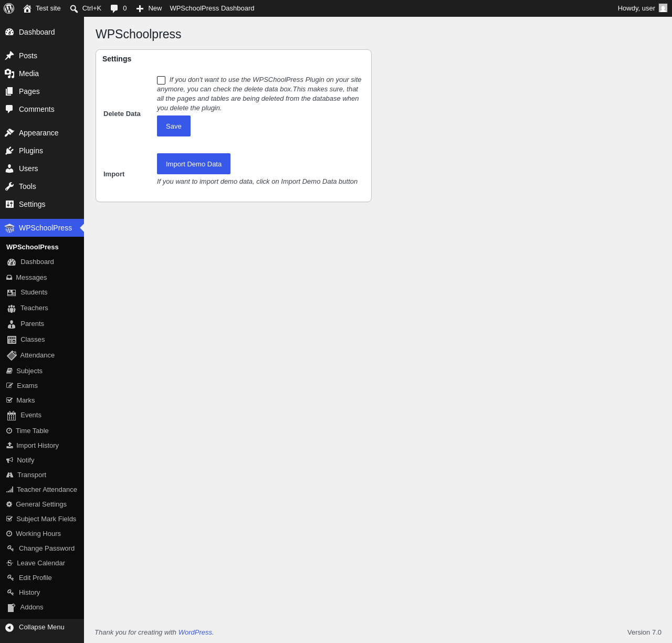Open the comments bubble icon in admin bar
The image size is (672, 643).
click(114, 8)
